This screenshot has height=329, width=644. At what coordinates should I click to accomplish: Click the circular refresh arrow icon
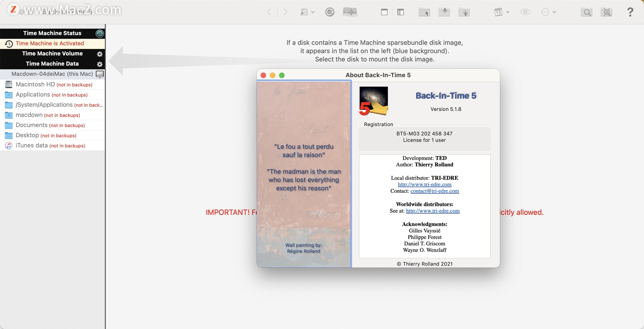click(330, 12)
